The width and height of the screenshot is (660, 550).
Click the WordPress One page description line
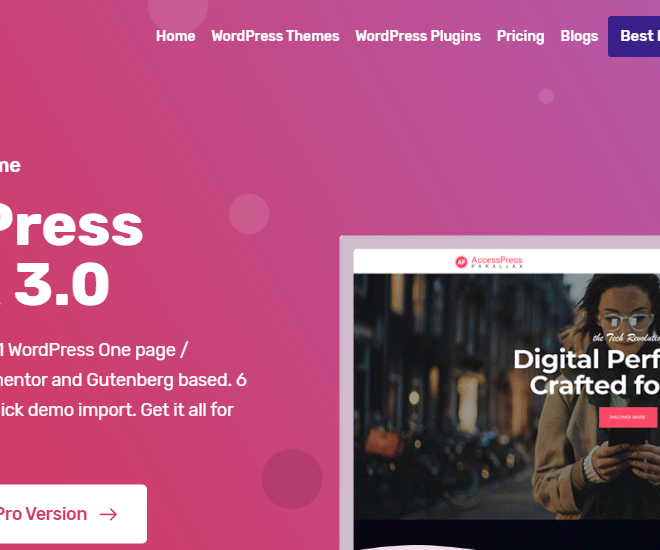93,350
